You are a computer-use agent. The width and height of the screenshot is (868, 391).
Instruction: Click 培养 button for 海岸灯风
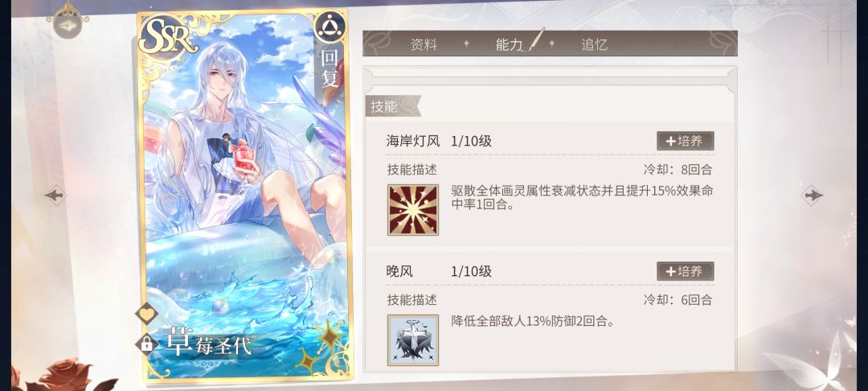(x=686, y=142)
